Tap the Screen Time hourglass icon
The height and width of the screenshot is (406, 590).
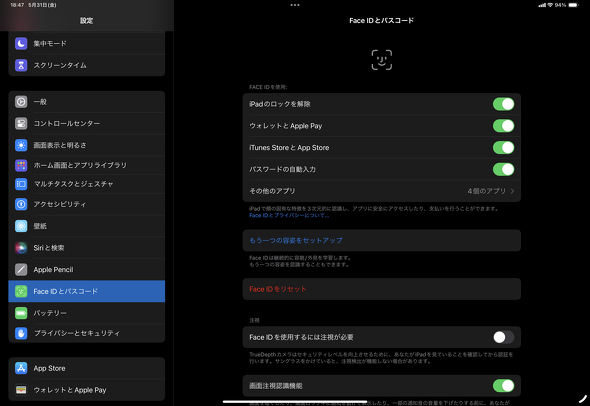[x=21, y=65]
